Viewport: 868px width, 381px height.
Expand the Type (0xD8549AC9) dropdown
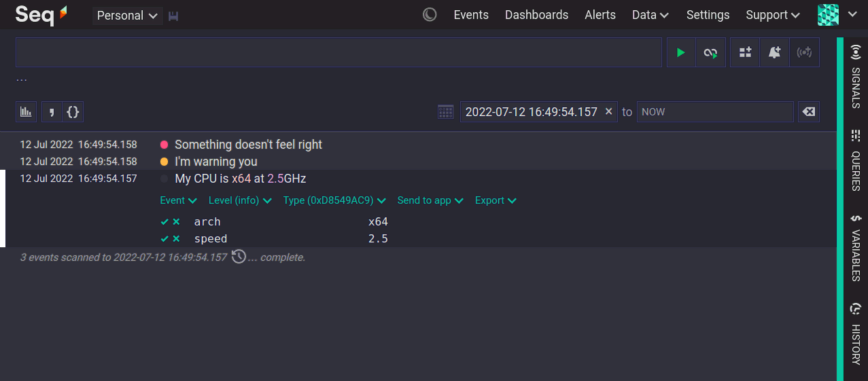(334, 200)
